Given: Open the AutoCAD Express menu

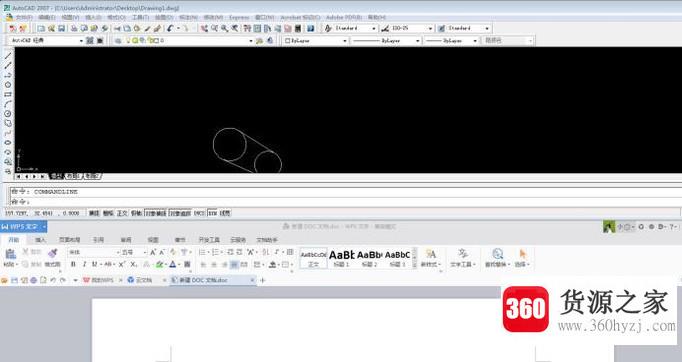Looking at the screenshot, I should click(x=239, y=17).
